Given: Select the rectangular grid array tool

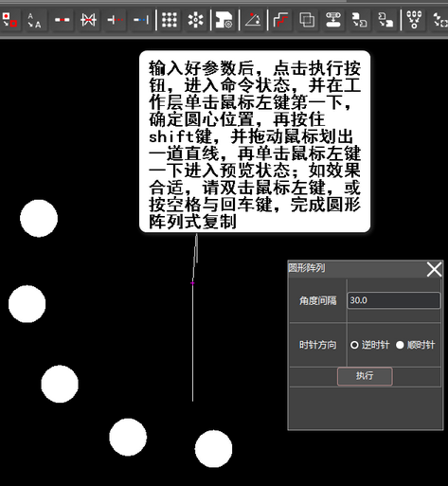Looking at the screenshot, I should coord(170,20).
